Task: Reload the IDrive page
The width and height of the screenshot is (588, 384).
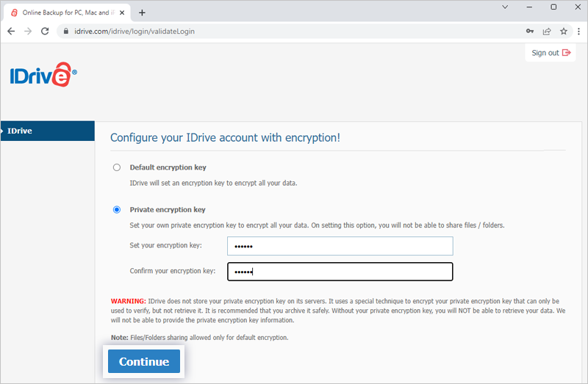Action: [x=45, y=31]
